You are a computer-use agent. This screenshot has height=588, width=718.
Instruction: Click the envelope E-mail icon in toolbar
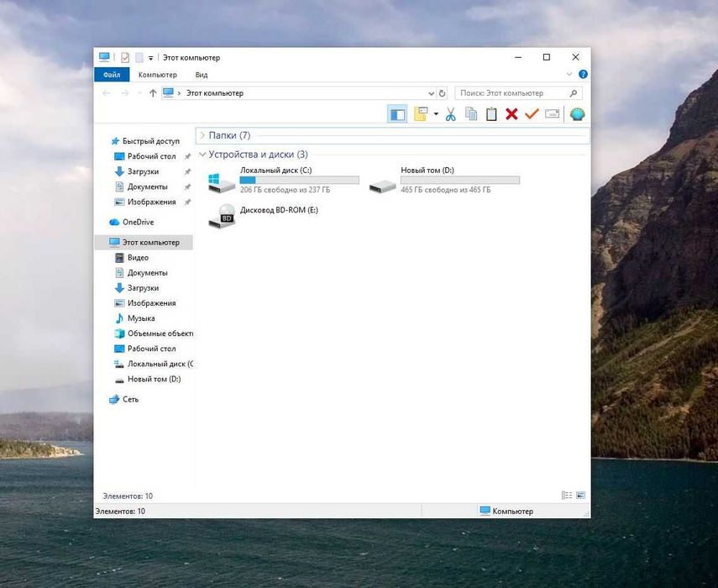pos(553,114)
